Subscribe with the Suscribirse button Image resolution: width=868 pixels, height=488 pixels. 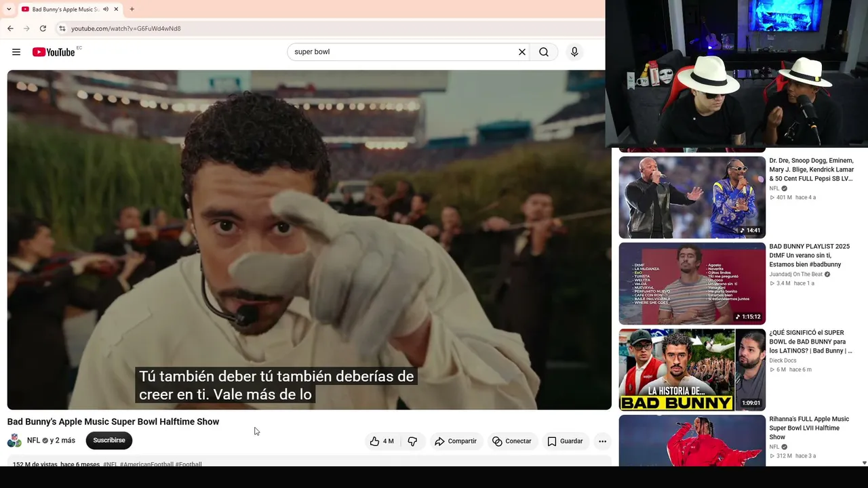click(109, 441)
